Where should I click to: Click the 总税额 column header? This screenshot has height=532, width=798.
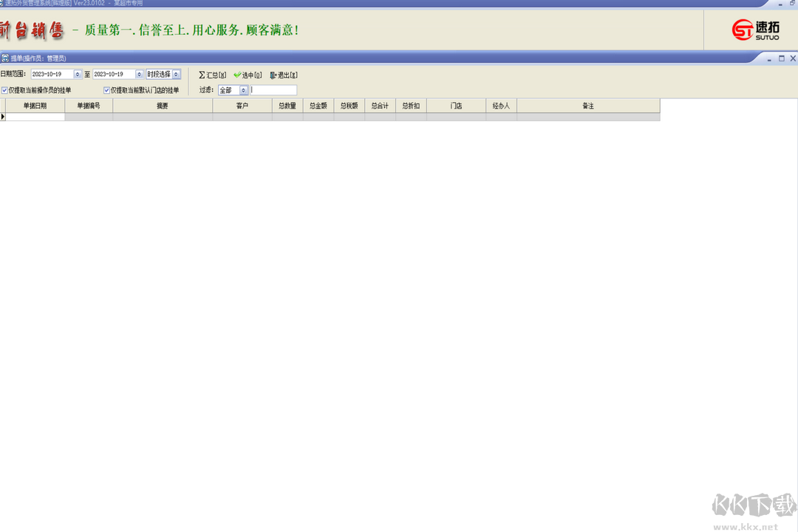[x=349, y=106]
